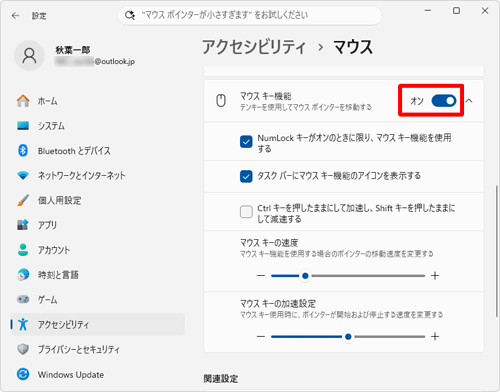Click the システム monitor icon
This screenshot has height=392, width=500.
(23, 126)
